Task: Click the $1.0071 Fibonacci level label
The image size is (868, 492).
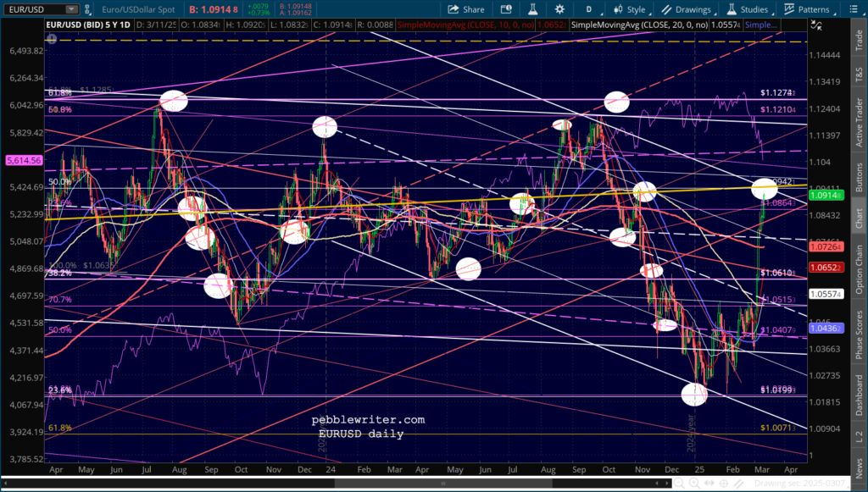Action: (778, 428)
